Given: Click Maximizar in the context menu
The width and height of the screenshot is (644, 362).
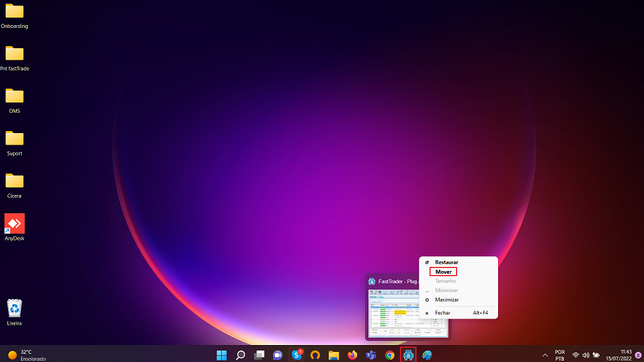Looking at the screenshot, I should pos(447,300).
